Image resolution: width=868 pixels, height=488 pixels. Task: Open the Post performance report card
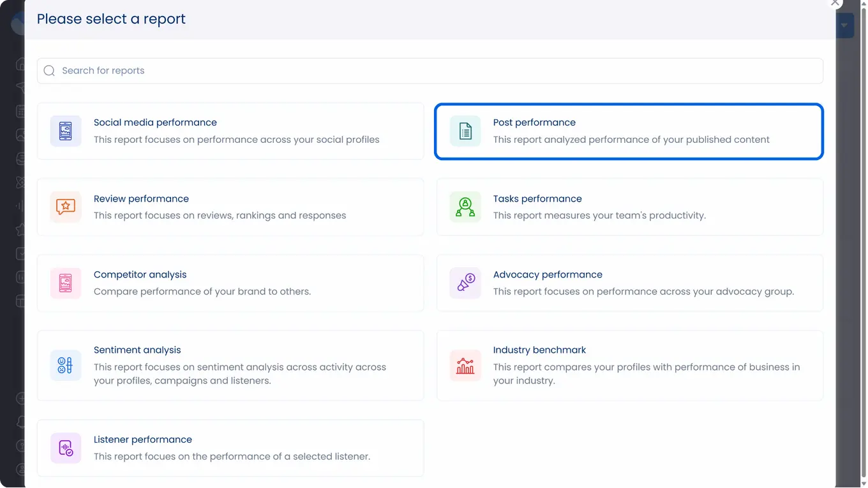629,131
